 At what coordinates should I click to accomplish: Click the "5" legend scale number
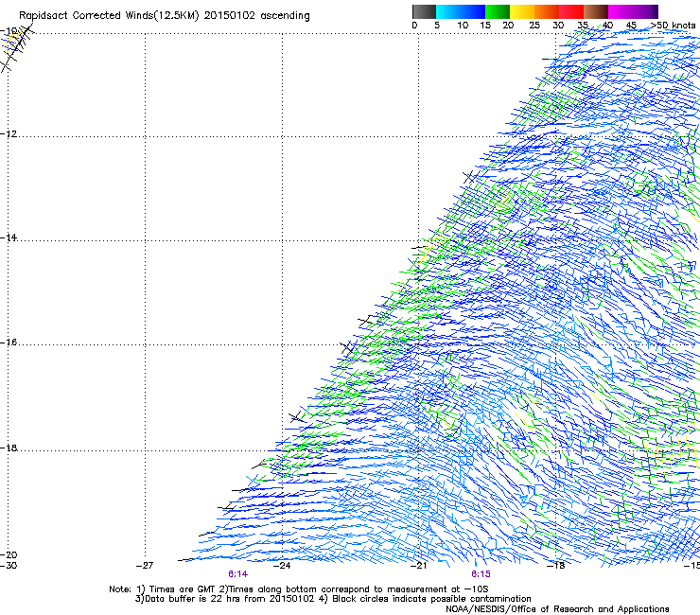coord(437,26)
